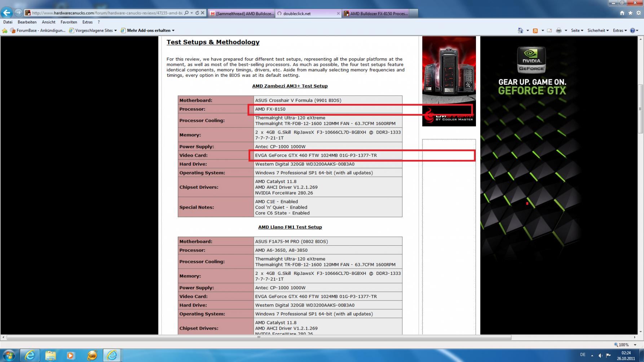The image size is (644, 362).
Task: Expand the RSS feeds dropdown arrow
Action: tap(543, 31)
